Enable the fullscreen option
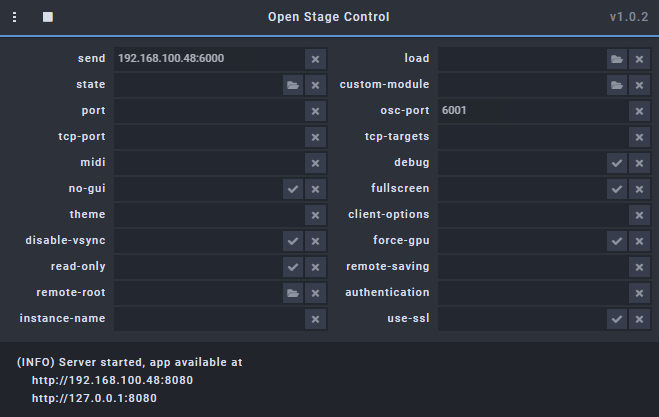Viewport: 659px width, 417px height. coord(617,189)
